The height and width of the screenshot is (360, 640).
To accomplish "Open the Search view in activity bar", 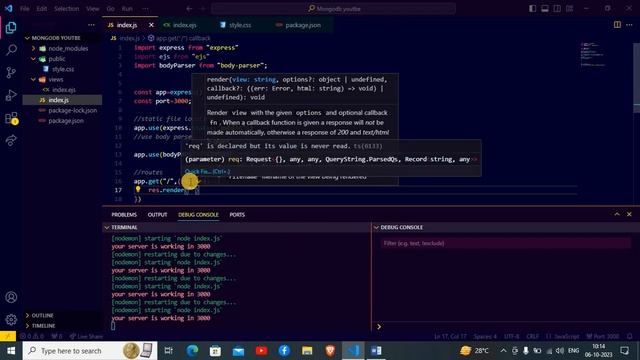I will tap(11, 50).
